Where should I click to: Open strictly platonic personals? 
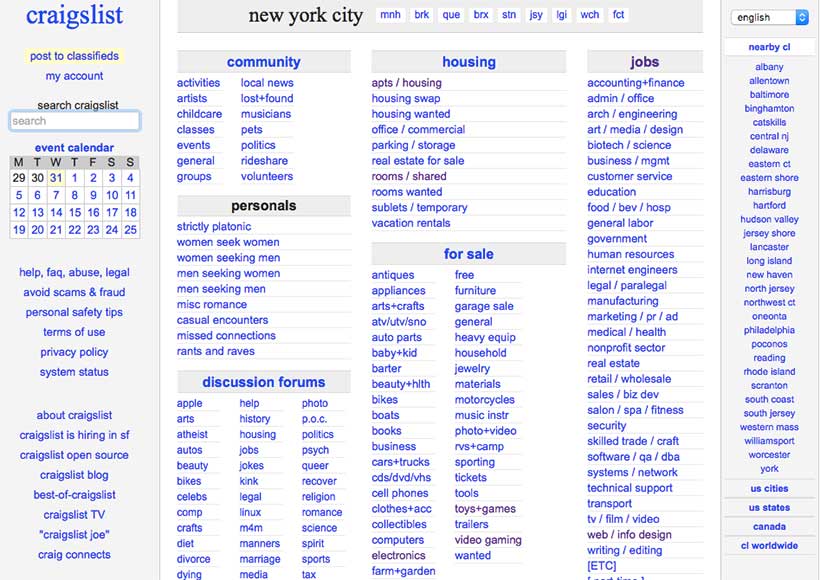(214, 226)
